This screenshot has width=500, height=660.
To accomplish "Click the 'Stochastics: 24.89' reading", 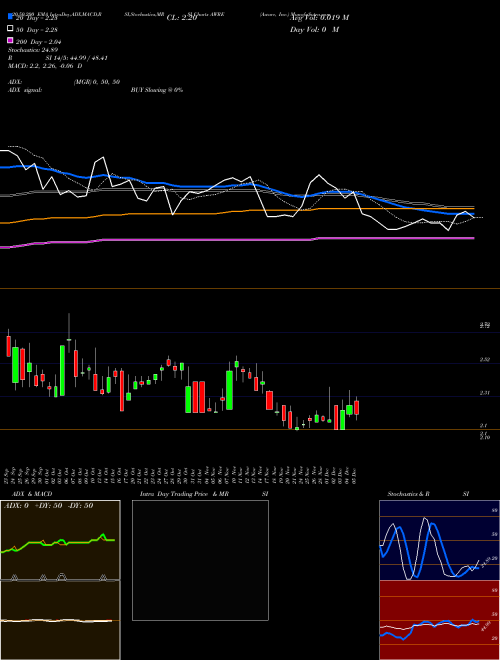I will coord(32,50).
